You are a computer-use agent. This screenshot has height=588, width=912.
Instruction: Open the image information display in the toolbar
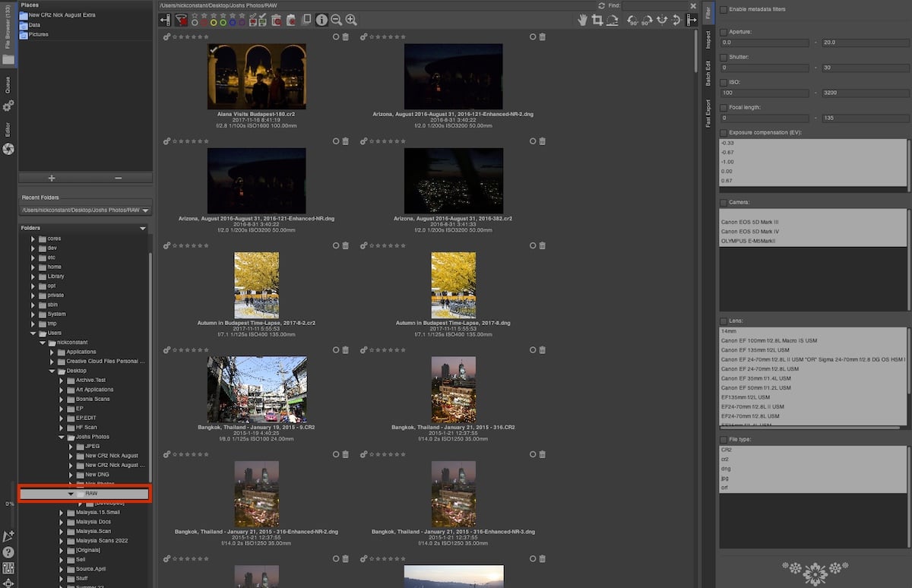click(x=321, y=21)
